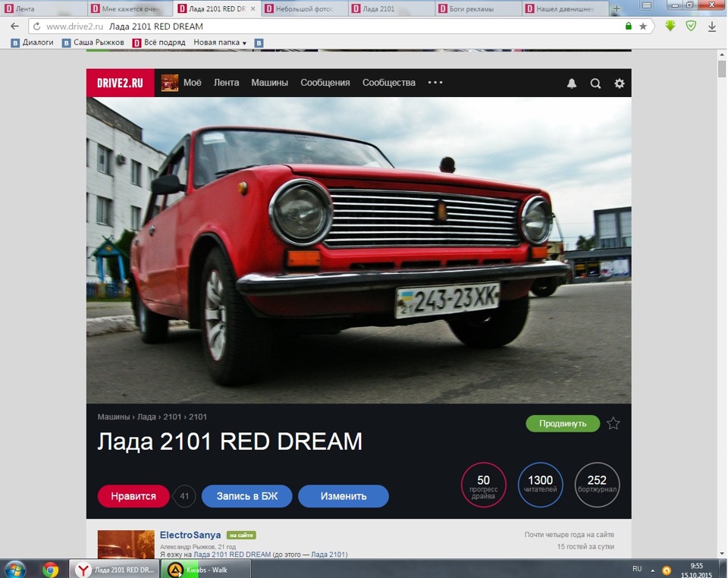Viewport: 728px width, 578px height.
Task: Open the notifications bell icon
Action: (572, 83)
